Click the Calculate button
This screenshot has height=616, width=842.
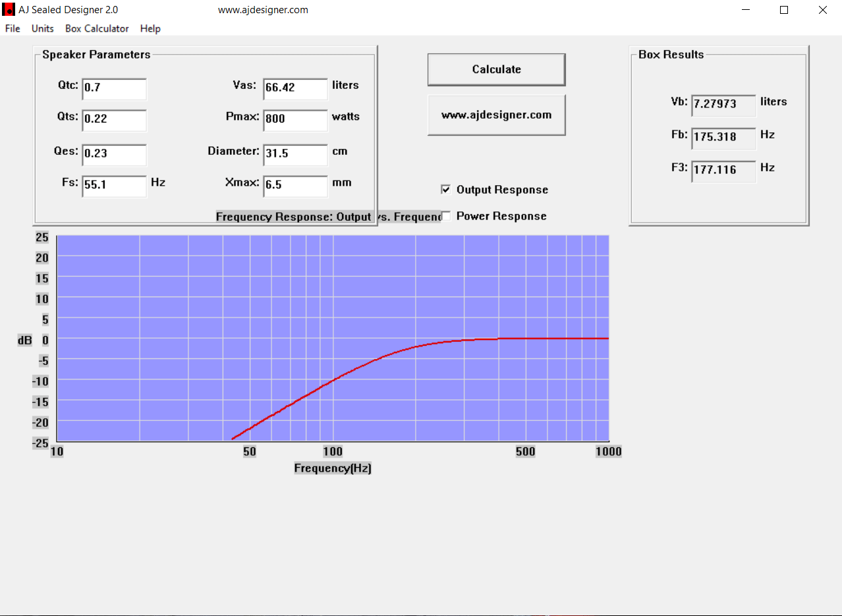[496, 69]
